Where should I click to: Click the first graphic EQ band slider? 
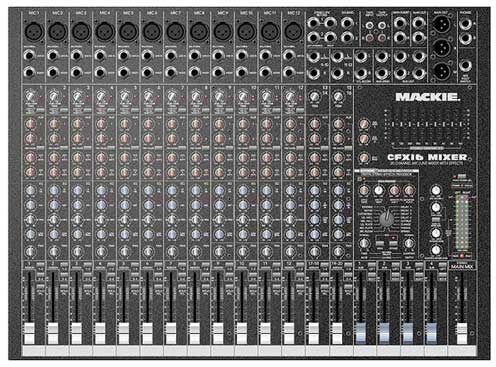pyautogui.click(x=394, y=125)
